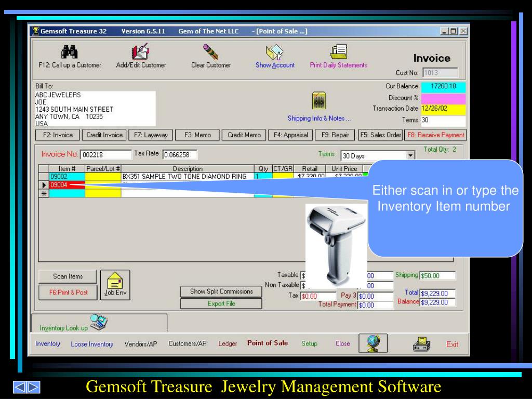Click the red Exit link
Viewport: 532px width, 399px height.
click(452, 344)
